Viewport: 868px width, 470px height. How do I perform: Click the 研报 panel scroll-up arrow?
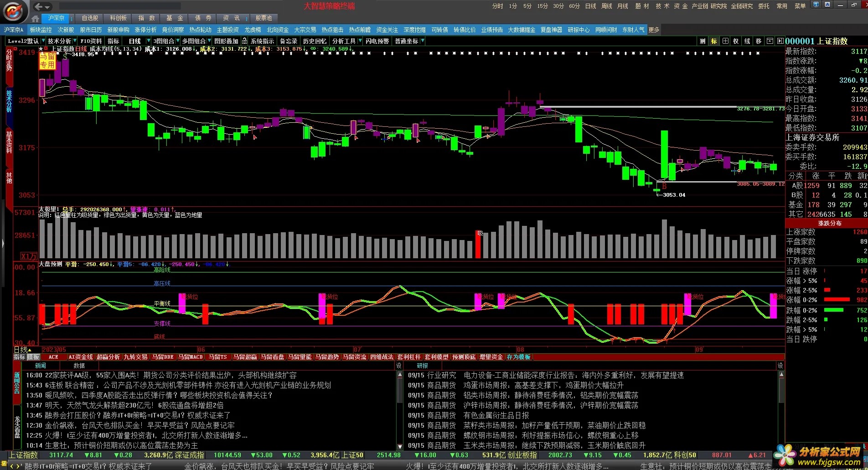[781, 375]
